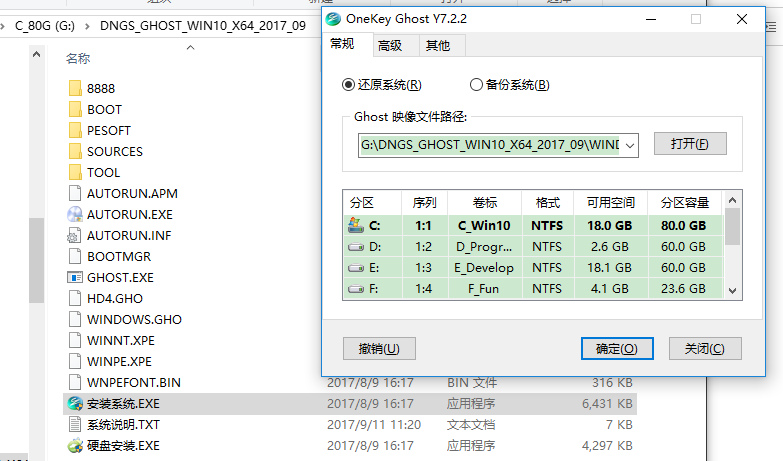Click the partition list scroll-down arrow
This screenshot has height=461, width=783.
(x=732, y=291)
